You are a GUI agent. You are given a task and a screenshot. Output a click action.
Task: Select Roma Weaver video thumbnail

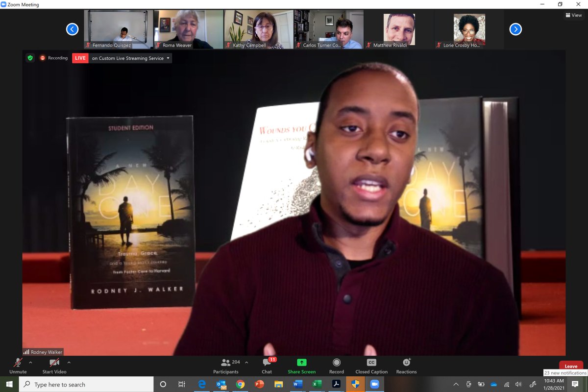pyautogui.click(x=189, y=29)
